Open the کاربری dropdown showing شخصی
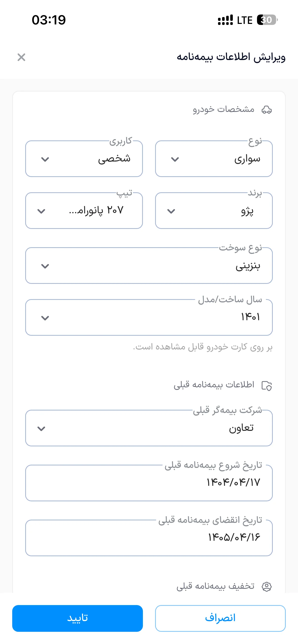The image size is (298, 644). click(x=84, y=159)
